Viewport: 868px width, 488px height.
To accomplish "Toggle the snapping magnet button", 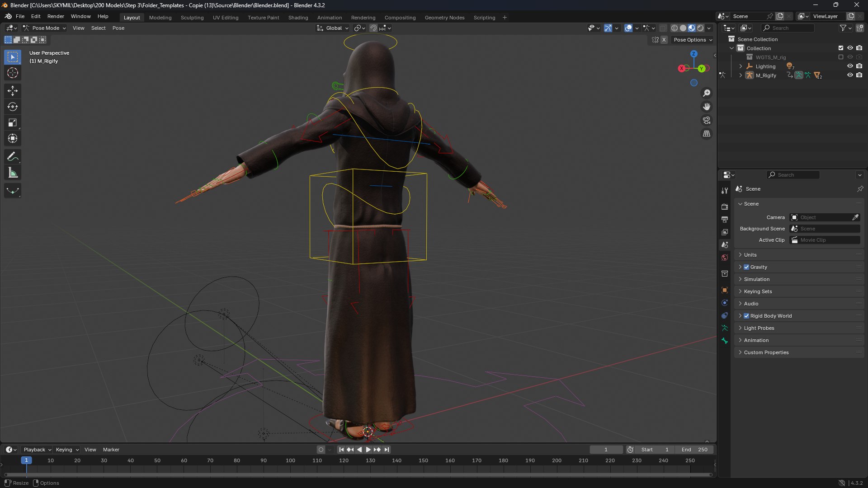I will point(373,28).
